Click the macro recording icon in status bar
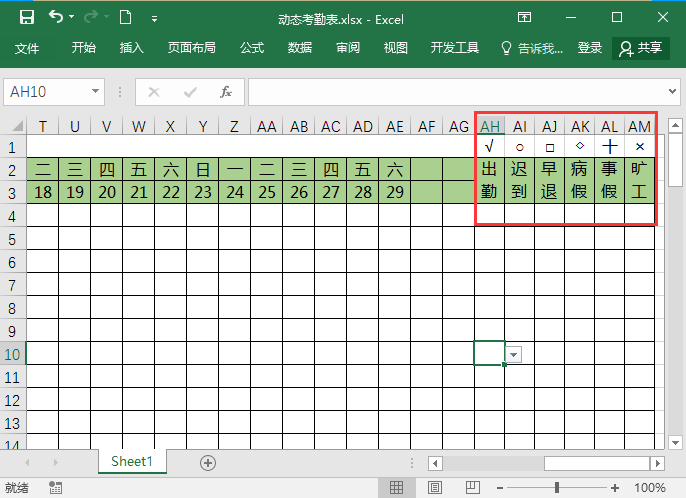Viewport: 686px width, 498px height. coord(56,488)
